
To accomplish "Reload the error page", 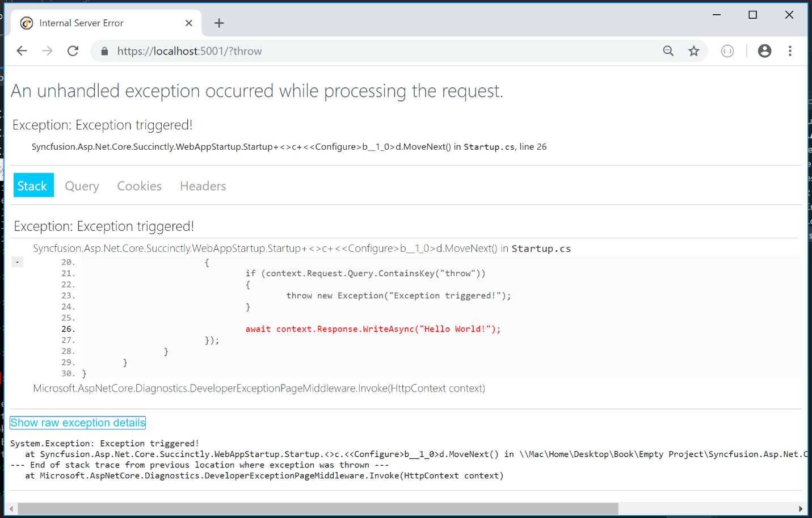I will click(73, 50).
